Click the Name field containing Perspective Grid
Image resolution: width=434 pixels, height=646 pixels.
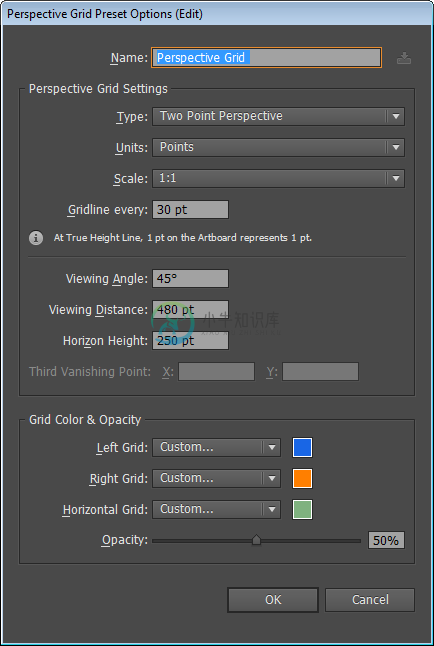(x=267, y=58)
